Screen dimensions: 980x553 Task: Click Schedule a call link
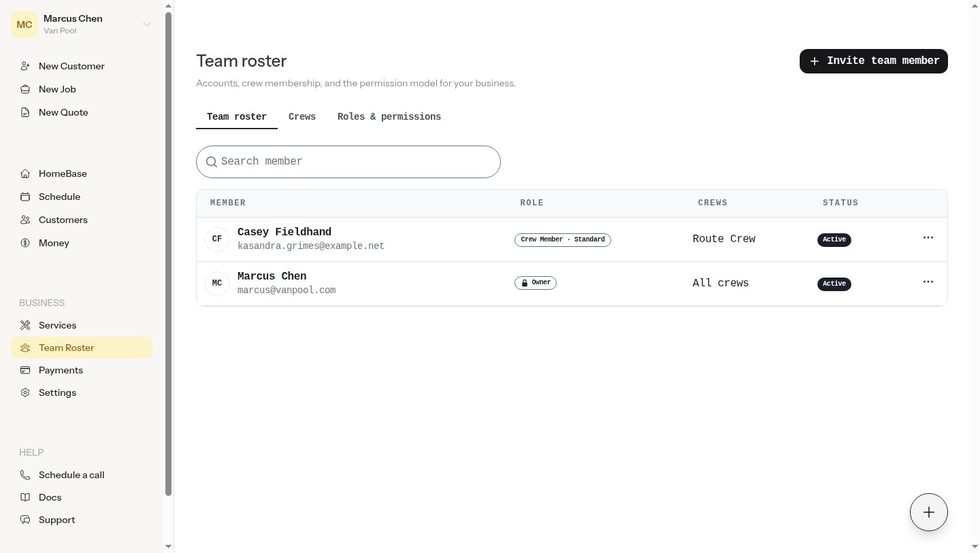82,475
